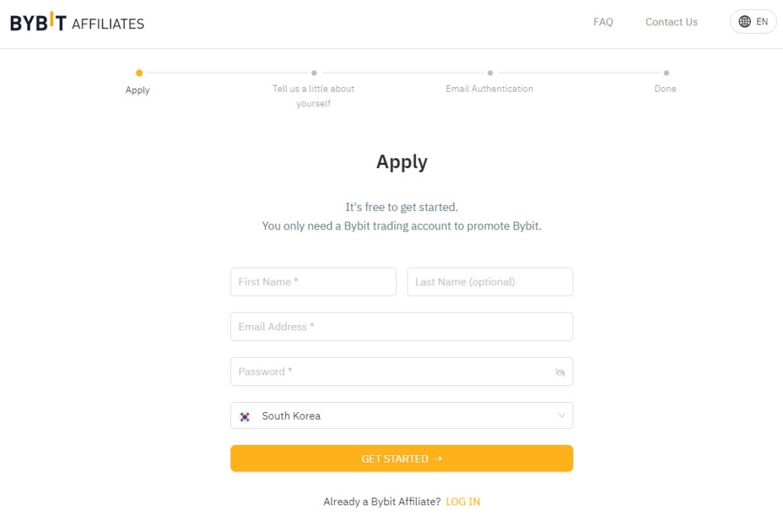Open the FAQ page

(603, 22)
